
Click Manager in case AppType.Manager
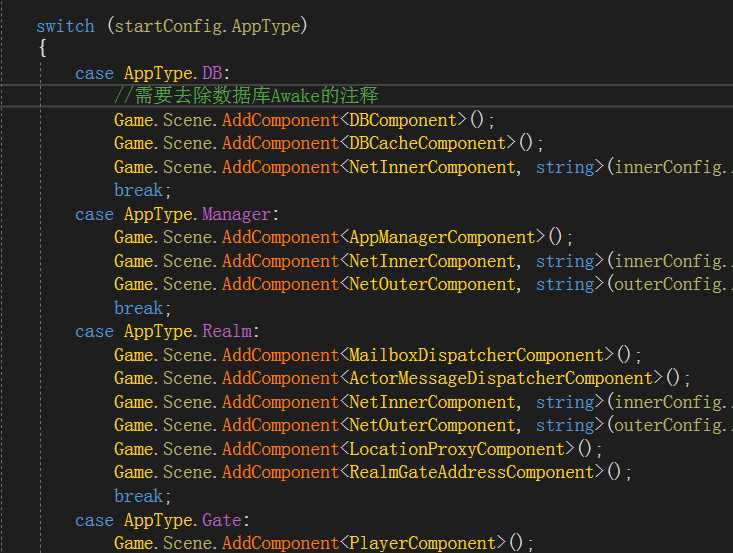236,214
